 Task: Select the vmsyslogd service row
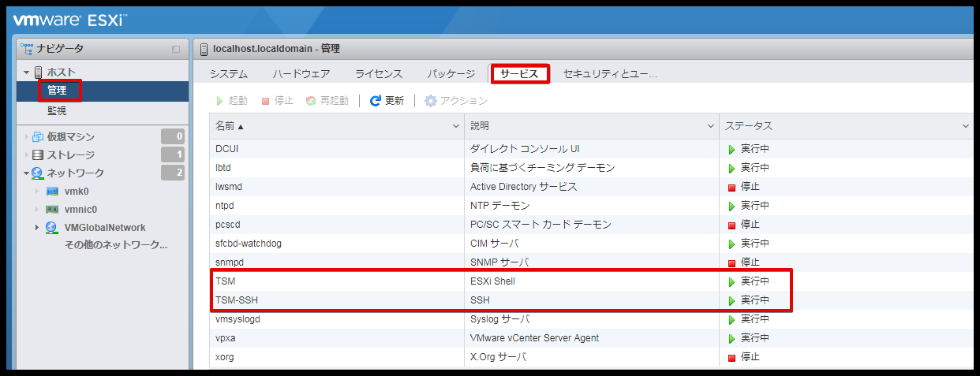point(591,319)
